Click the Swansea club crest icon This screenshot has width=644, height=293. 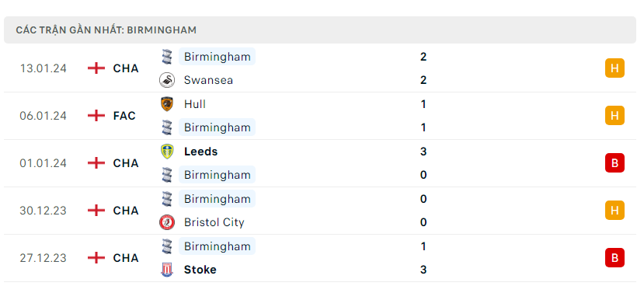point(167,80)
